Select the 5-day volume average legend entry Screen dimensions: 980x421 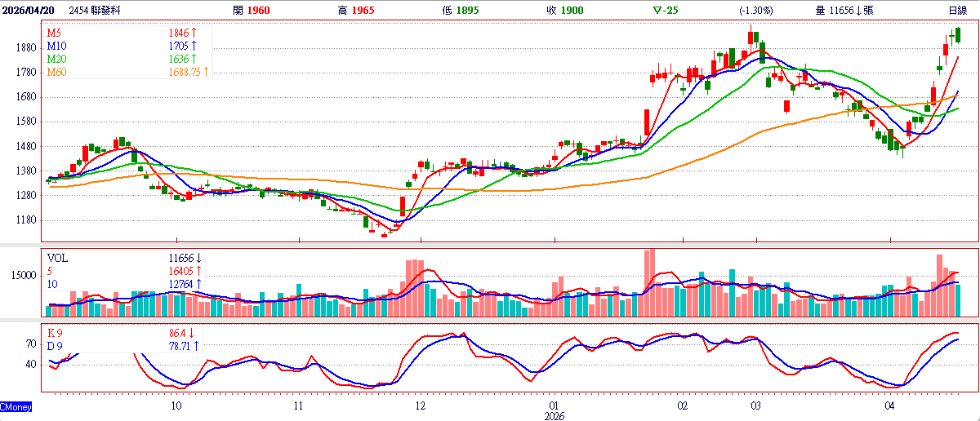50,271
